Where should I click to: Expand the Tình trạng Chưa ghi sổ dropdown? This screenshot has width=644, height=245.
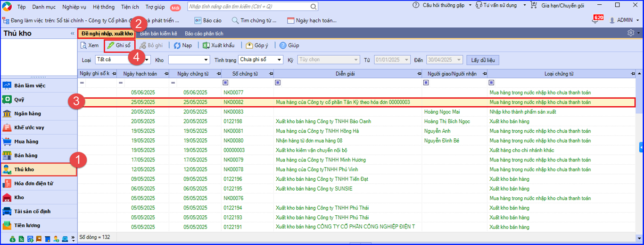[x=280, y=60]
